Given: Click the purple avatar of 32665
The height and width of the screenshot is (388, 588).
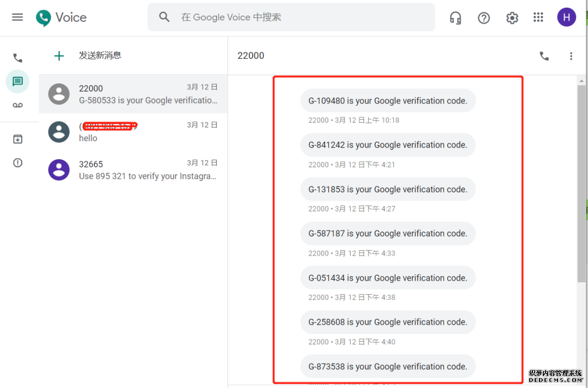Looking at the screenshot, I should 59,169.
